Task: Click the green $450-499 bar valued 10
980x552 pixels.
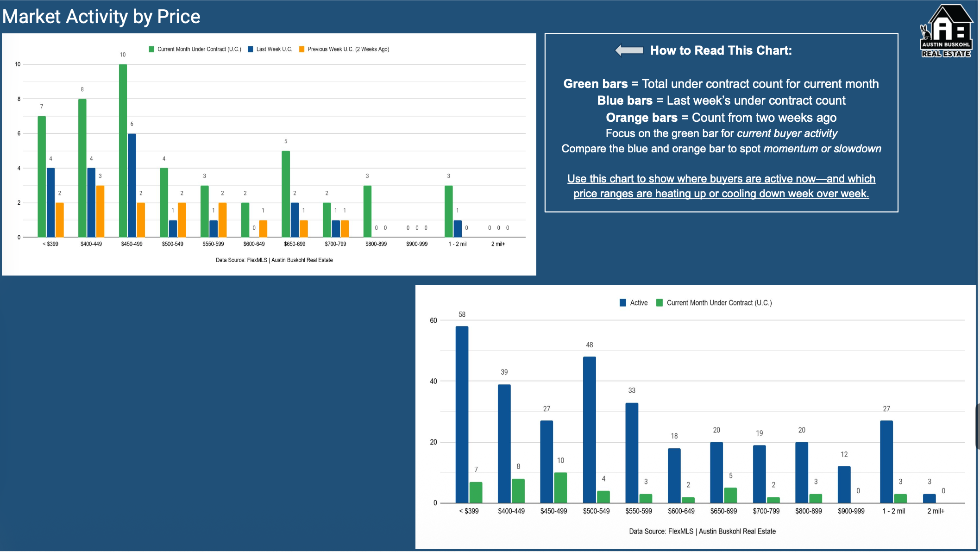Action: 123,151
